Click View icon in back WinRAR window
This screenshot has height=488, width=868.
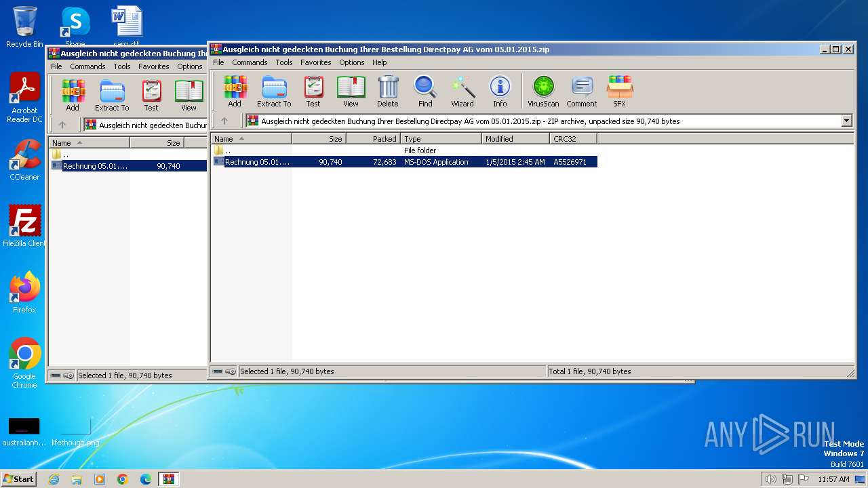pos(189,95)
